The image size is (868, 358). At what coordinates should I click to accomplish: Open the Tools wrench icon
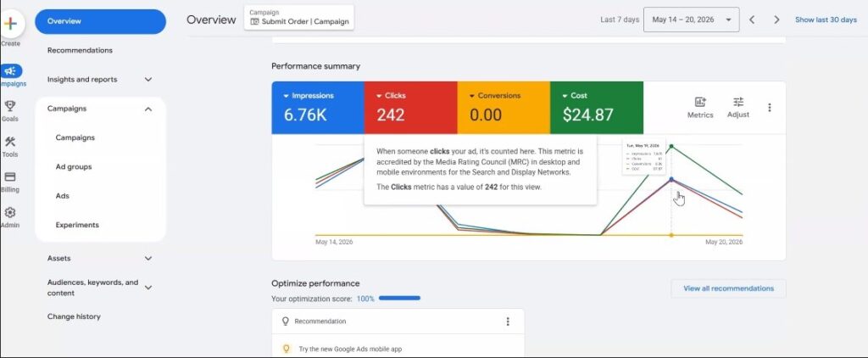(x=10, y=142)
